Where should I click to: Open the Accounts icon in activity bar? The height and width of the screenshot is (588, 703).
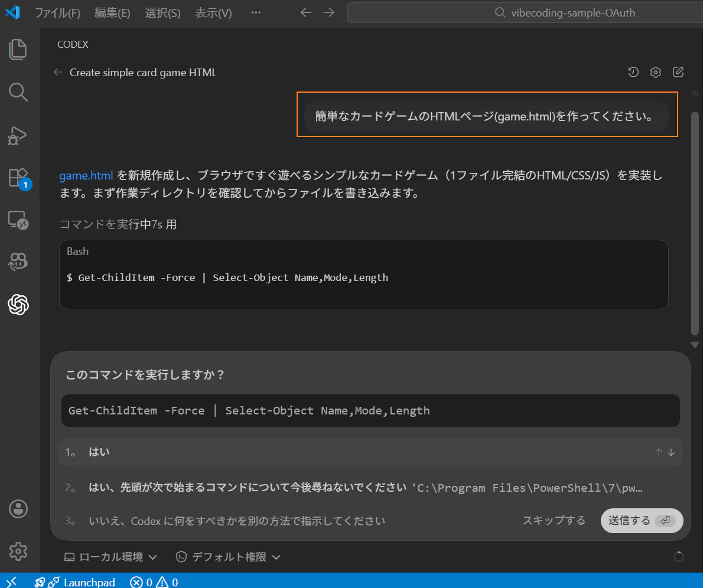tap(18, 509)
